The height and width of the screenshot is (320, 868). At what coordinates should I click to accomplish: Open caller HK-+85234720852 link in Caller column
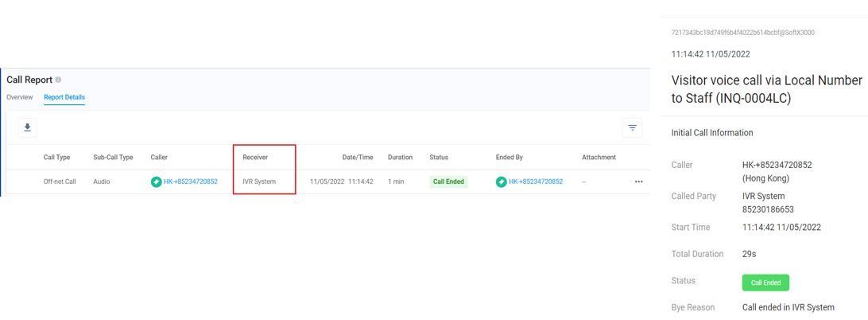coord(191,182)
